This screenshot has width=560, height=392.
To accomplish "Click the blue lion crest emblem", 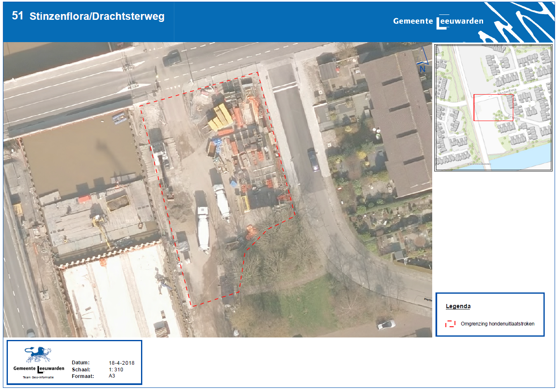I will (38, 354).
